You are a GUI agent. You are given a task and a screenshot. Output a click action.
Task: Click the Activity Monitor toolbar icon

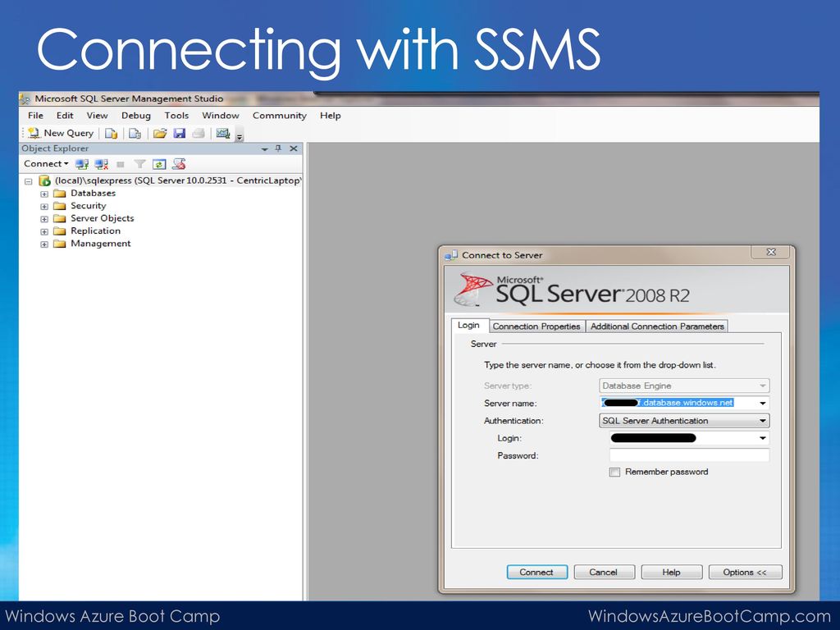coord(223,134)
